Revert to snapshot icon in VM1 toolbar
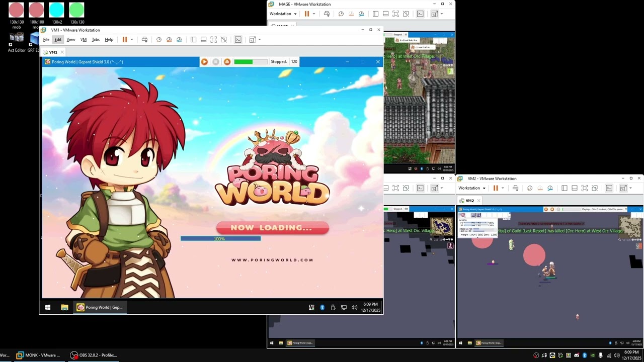 pyautogui.click(x=169, y=40)
